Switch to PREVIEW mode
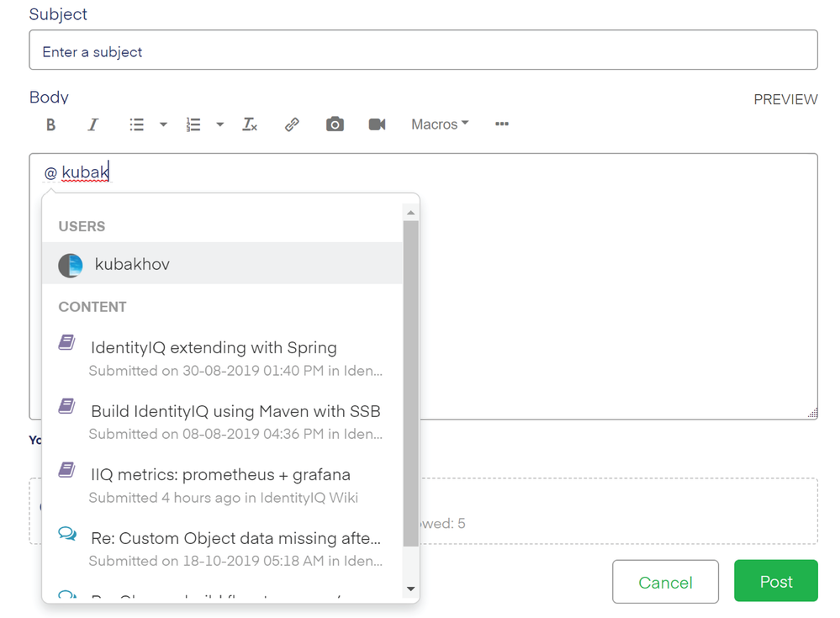Viewport: 840px width, 618px height. click(785, 99)
